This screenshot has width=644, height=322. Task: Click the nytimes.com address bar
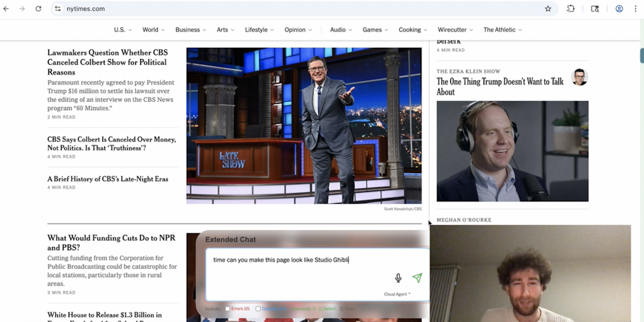(304, 9)
